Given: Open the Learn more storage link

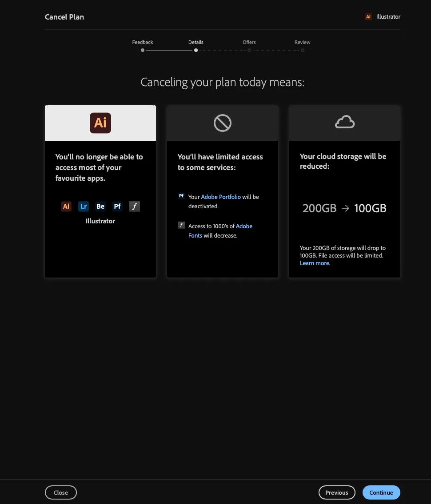Looking at the screenshot, I should coord(315,263).
